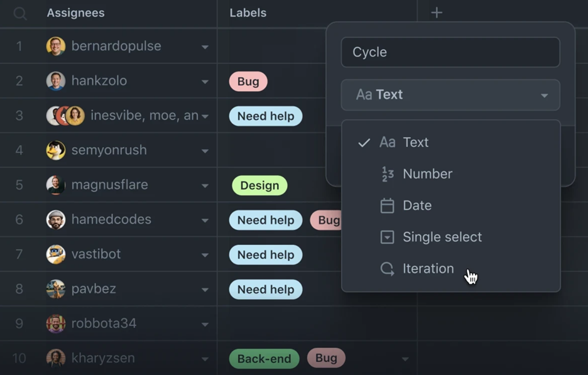Click the Cycle field name input

[450, 52]
